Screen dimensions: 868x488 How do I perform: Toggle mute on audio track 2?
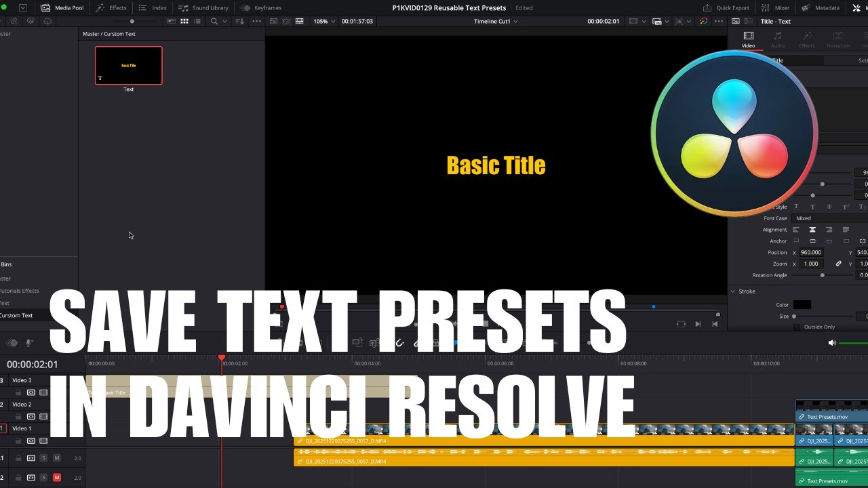pyautogui.click(x=57, y=478)
